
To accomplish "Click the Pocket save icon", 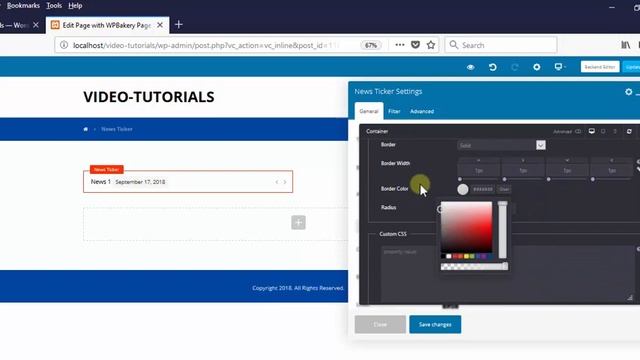I will click(415, 45).
